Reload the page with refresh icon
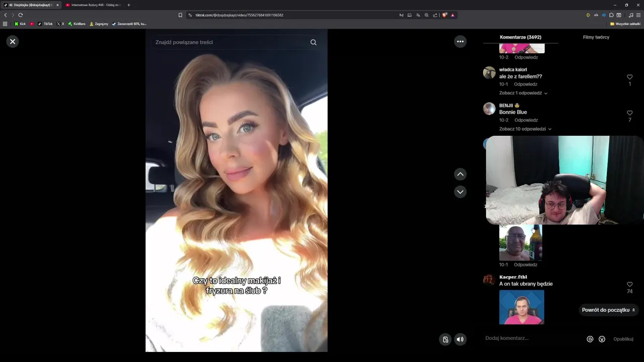 coord(21,15)
